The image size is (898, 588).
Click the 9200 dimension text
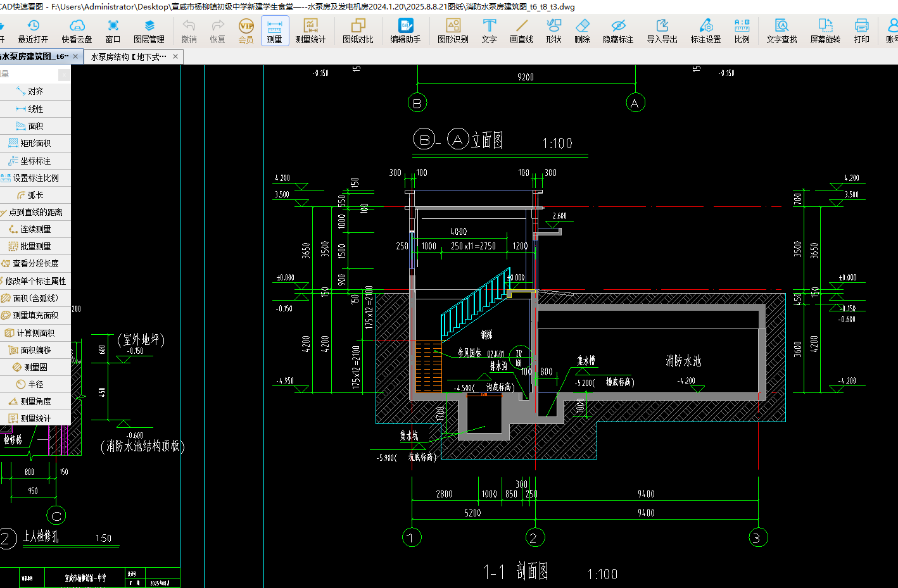526,77
